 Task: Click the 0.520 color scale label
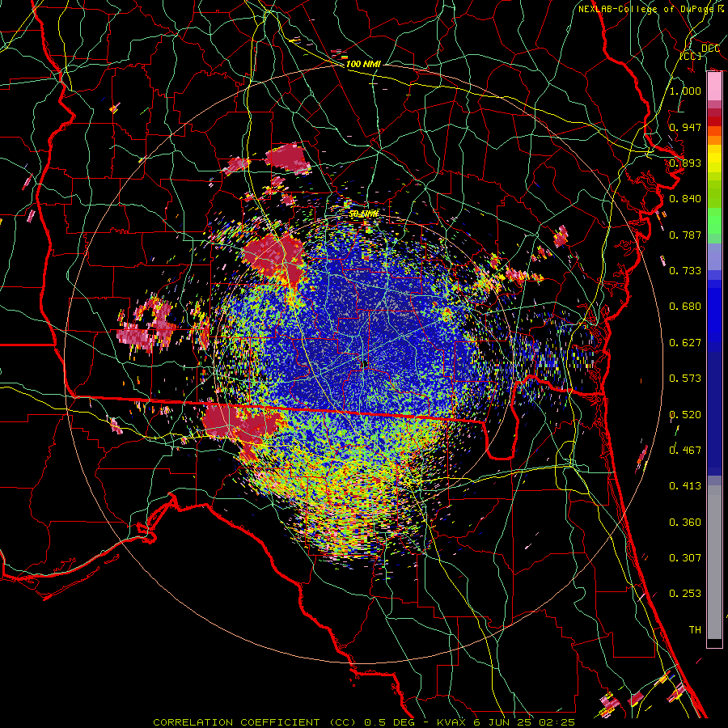coord(685,414)
